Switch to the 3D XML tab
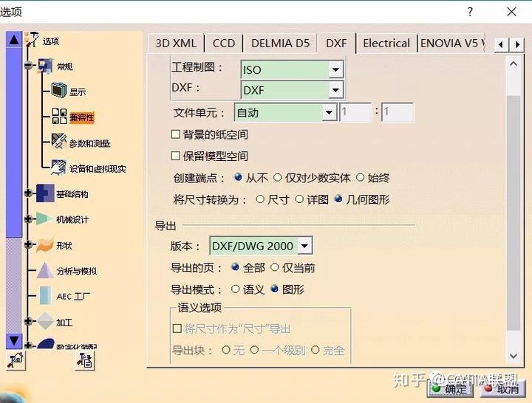This screenshot has width=532, height=403. pos(176,43)
